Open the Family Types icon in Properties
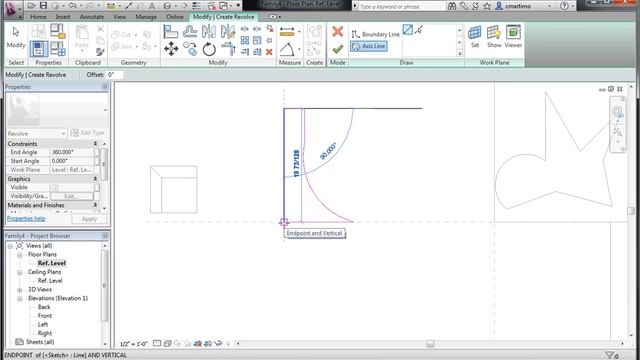Viewport: 640px width, 360px height. pyautogui.click(x=58, y=49)
